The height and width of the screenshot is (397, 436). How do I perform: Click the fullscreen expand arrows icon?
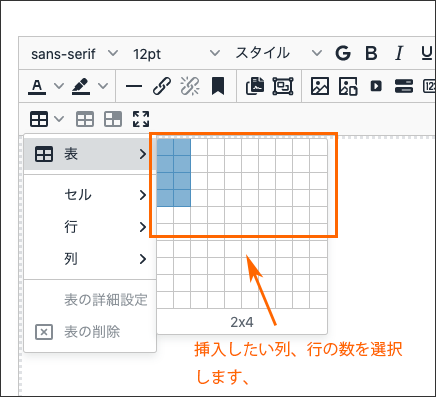[141, 119]
